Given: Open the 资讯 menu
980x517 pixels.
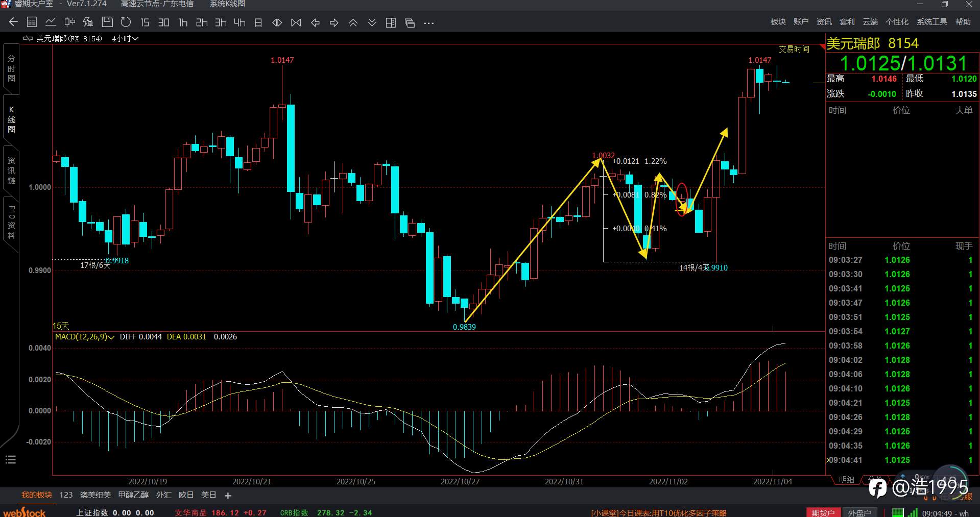Looking at the screenshot, I should 824,21.
